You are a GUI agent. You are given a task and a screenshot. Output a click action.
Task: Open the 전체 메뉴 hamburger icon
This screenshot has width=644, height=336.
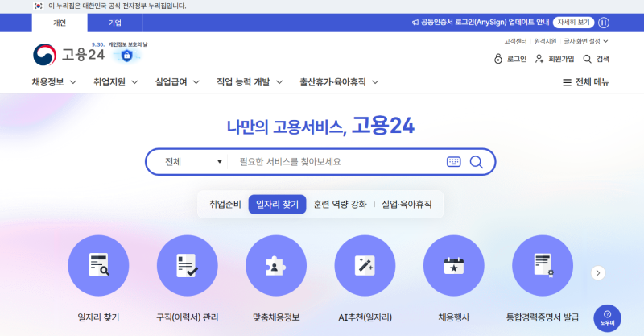567,82
